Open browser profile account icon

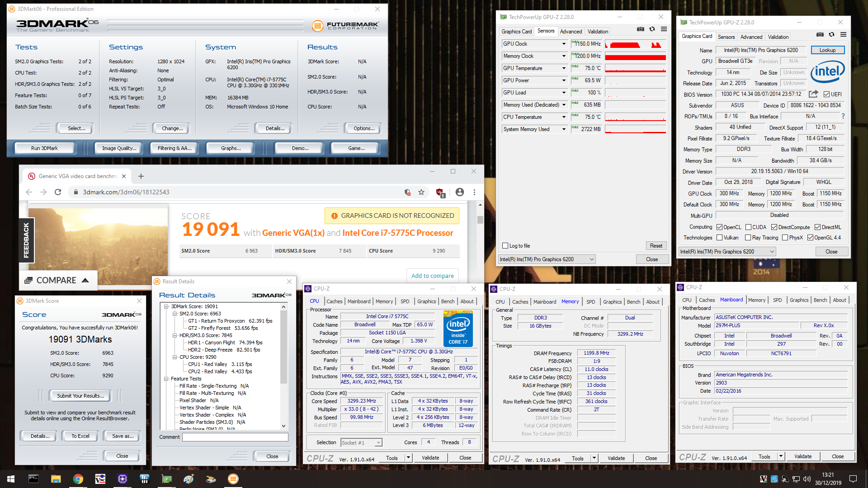[460, 192]
